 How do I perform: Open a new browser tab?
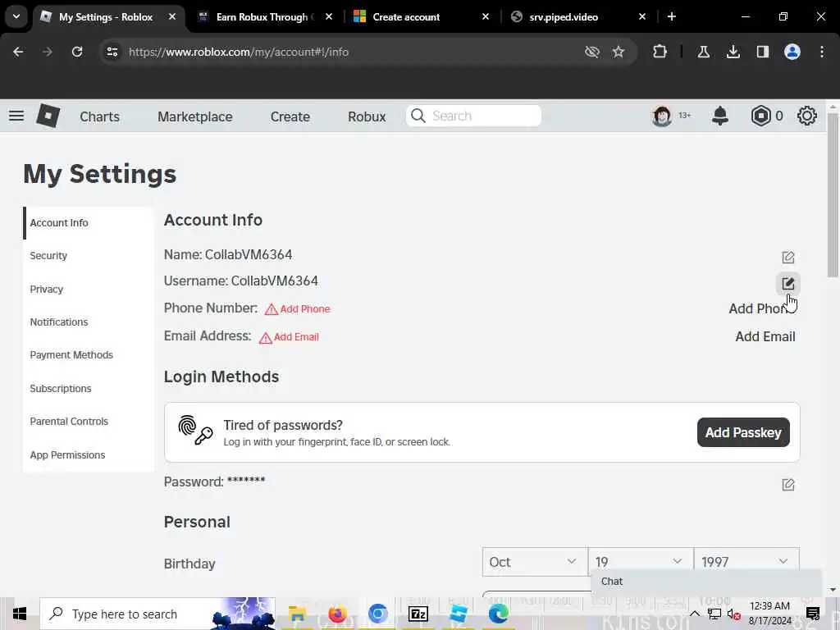tap(672, 16)
